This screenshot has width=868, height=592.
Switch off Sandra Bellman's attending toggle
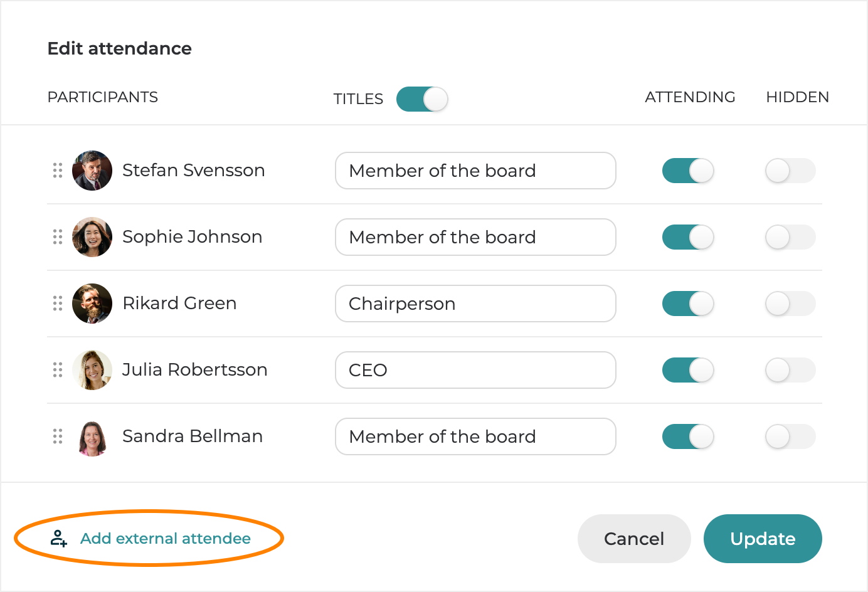coord(688,436)
